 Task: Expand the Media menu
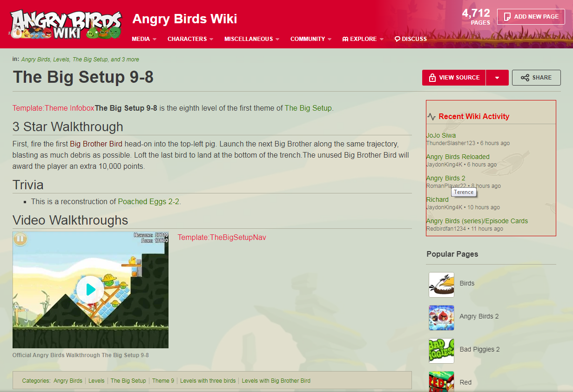(144, 39)
